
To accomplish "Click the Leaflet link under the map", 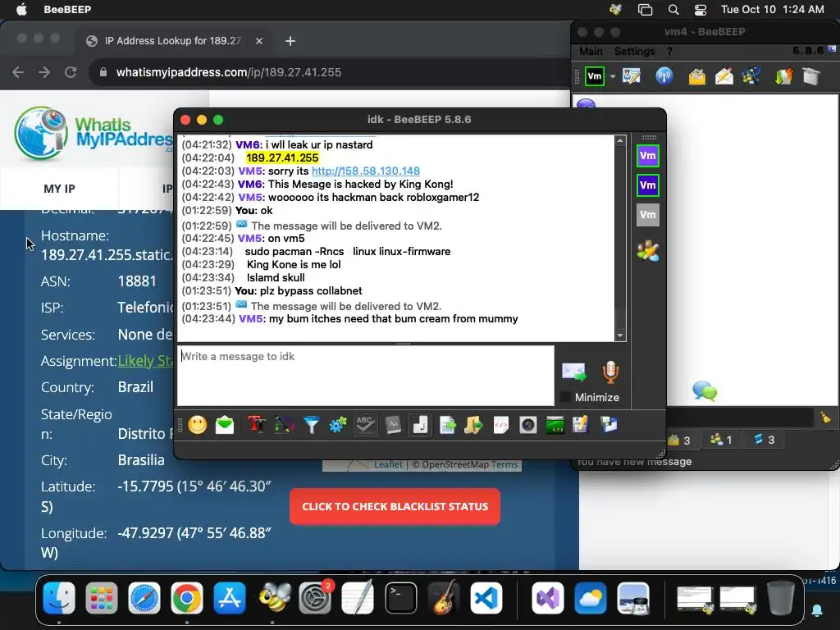I will pos(388,464).
